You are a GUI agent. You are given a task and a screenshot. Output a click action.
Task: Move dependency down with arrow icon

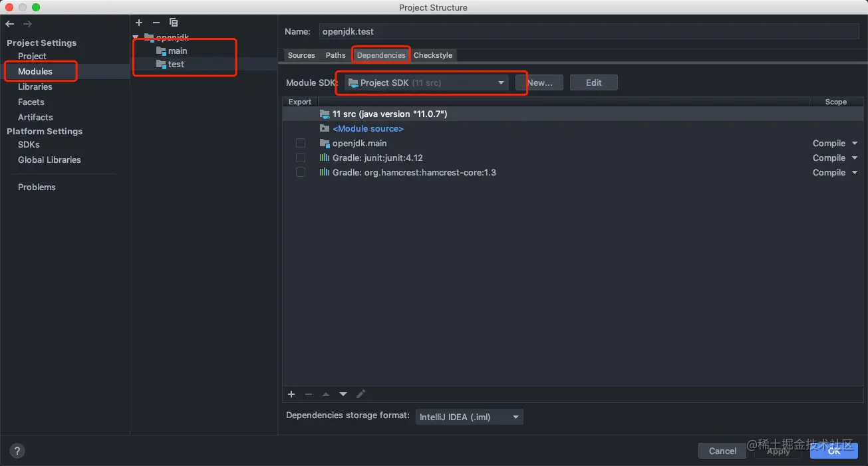343,394
